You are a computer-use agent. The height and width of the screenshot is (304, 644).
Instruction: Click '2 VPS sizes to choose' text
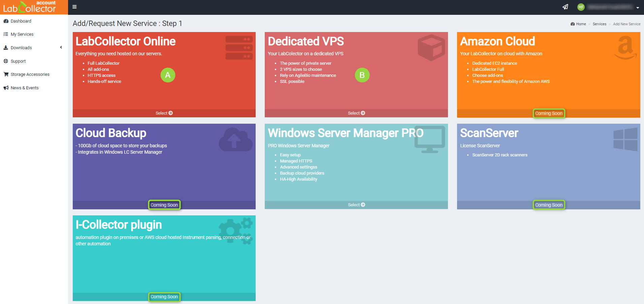(301, 69)
